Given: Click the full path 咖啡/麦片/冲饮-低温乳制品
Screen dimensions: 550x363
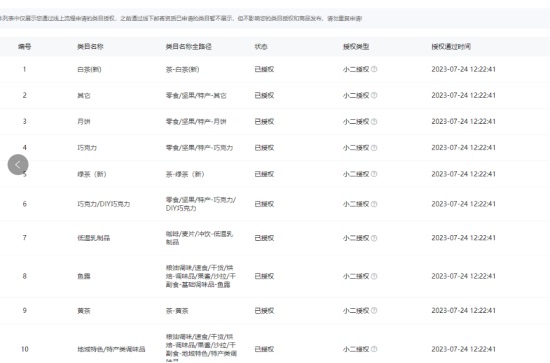Looking at the screenshot, I should pos(199,238).
